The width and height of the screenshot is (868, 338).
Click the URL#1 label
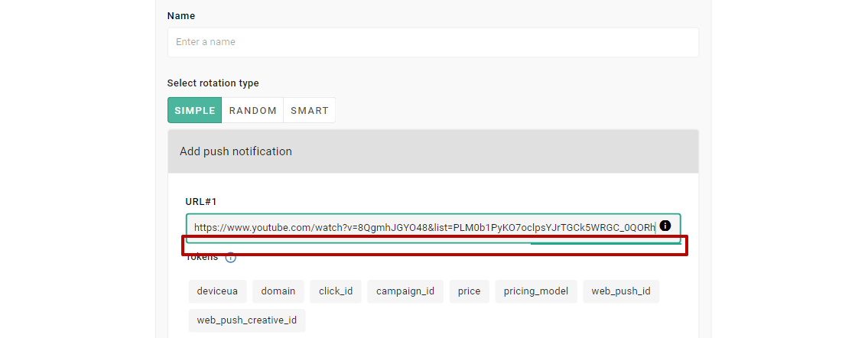click(201, 202)
